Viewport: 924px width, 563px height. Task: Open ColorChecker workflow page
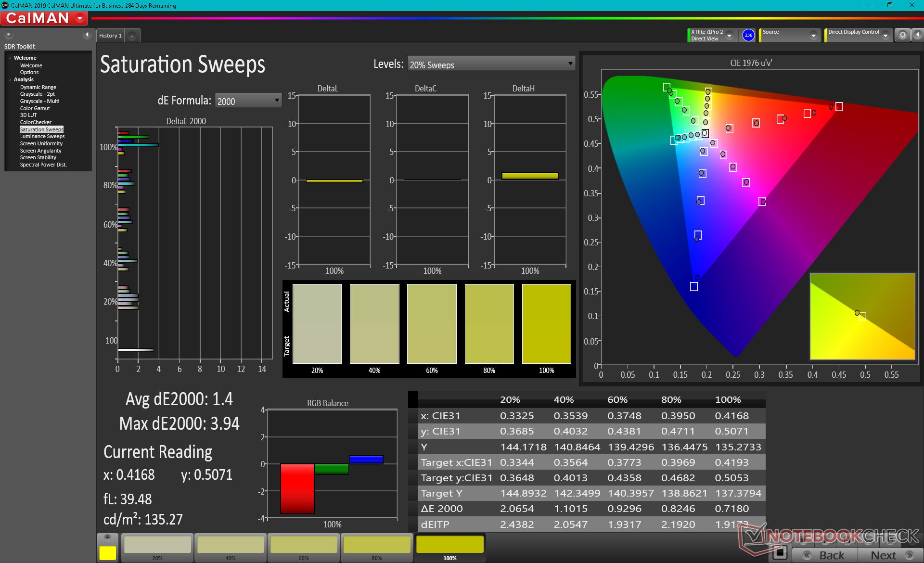coord(36,122)
